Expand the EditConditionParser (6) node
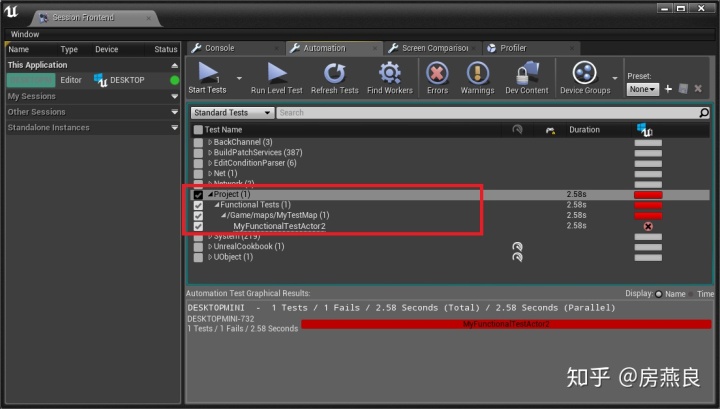This screenshot has width=720, height=409. (x=210, y=163)
